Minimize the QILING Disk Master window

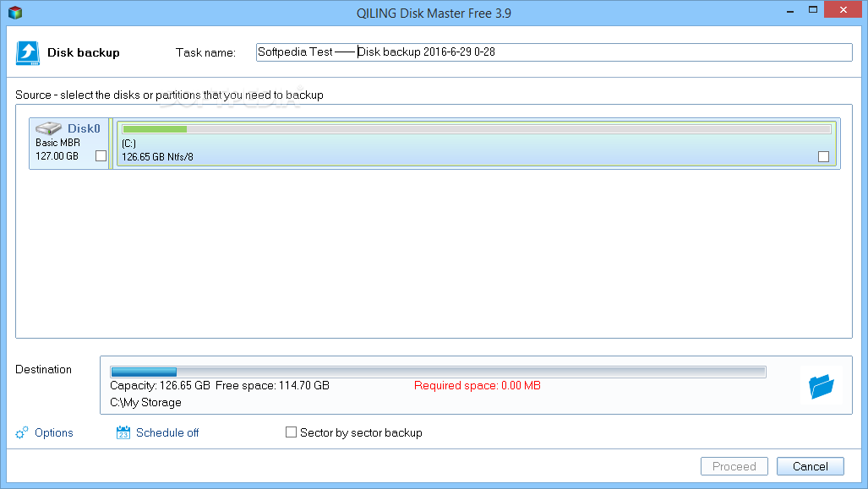(x=790, y=10)
